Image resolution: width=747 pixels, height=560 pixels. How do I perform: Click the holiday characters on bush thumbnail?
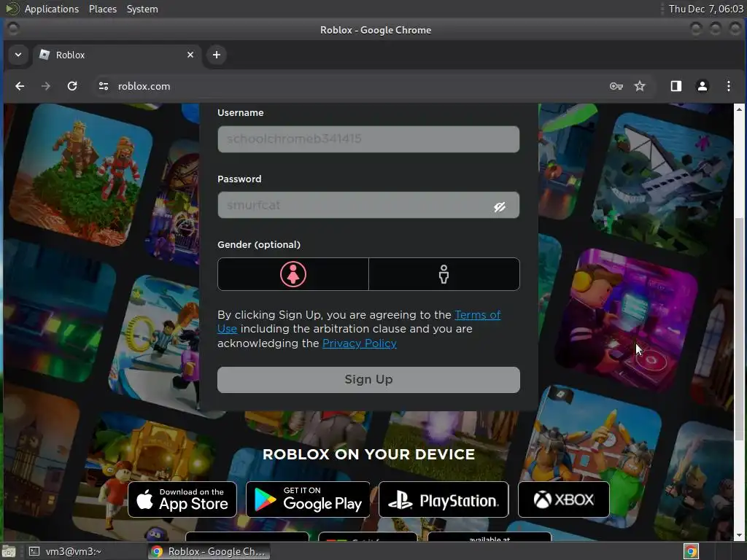[81, 174]
